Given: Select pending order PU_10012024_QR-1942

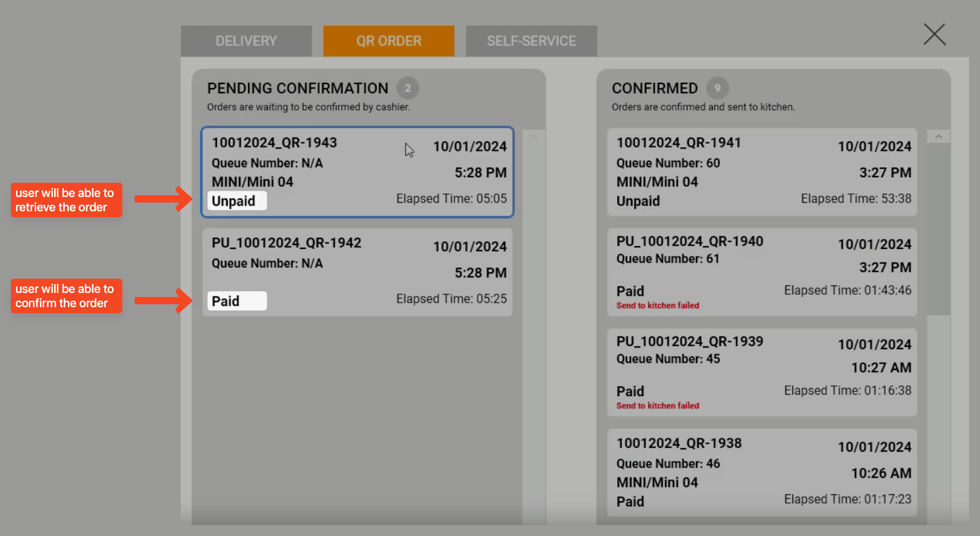Looking at the screenshot, I should click(357, 272).
